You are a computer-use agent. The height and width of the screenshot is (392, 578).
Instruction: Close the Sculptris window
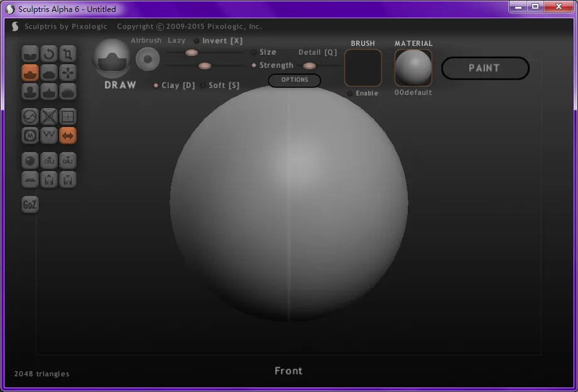(559, 7)
